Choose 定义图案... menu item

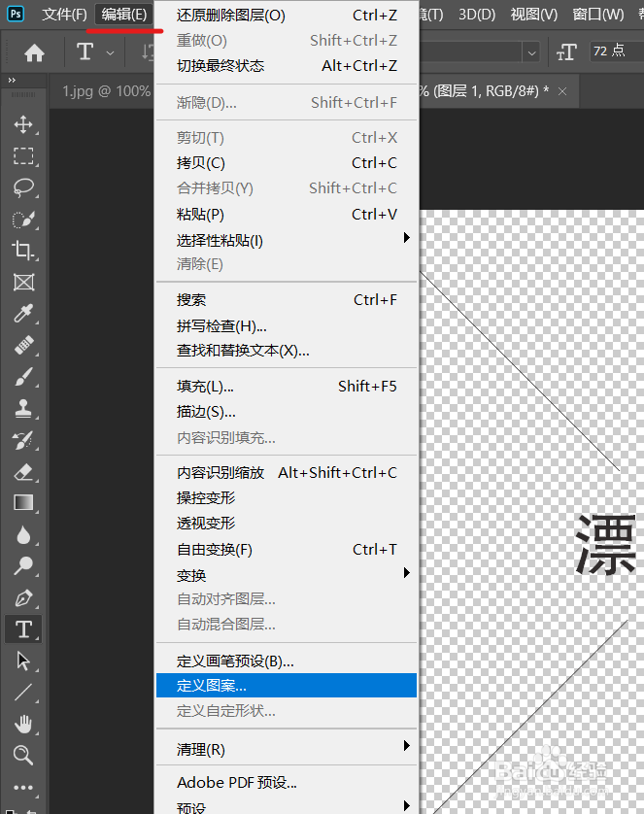point(286,685)
